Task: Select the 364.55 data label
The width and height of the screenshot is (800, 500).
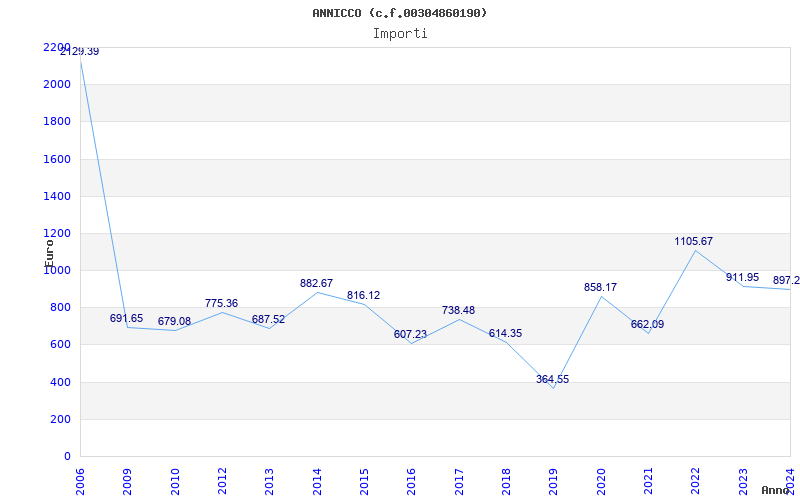Action: pos(552,379)
